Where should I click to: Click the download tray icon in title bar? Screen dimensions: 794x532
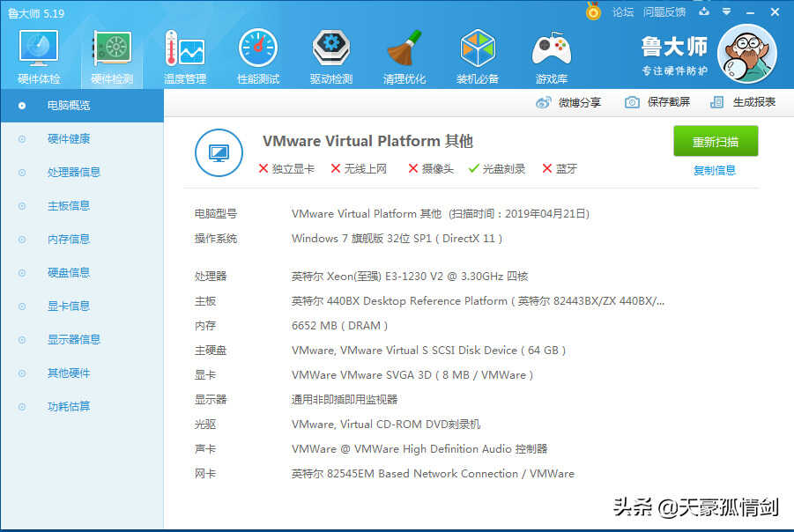tap(704, 11)
